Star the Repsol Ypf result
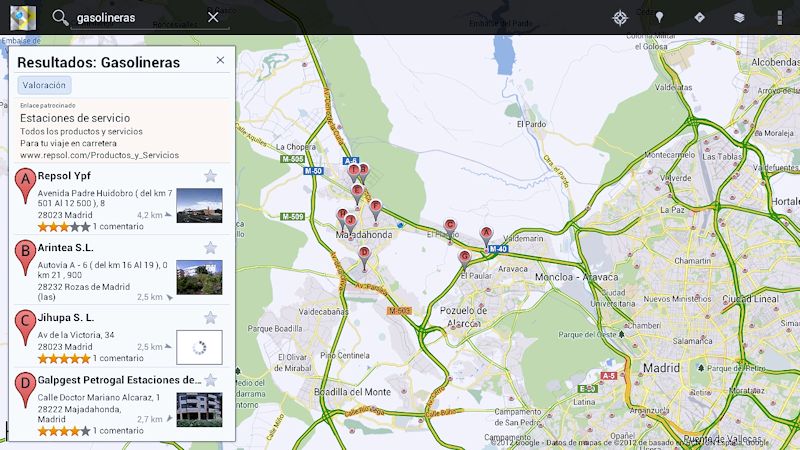Image resolution: width=800 pixels, height=450 pixels. pos(210,176)
